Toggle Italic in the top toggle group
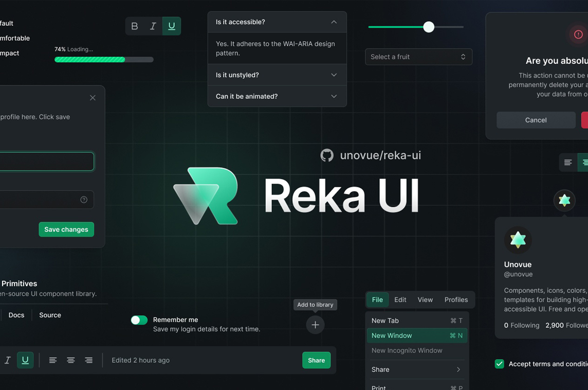The height and width of the screenshot is (390, 588). [x=153, y=26]
